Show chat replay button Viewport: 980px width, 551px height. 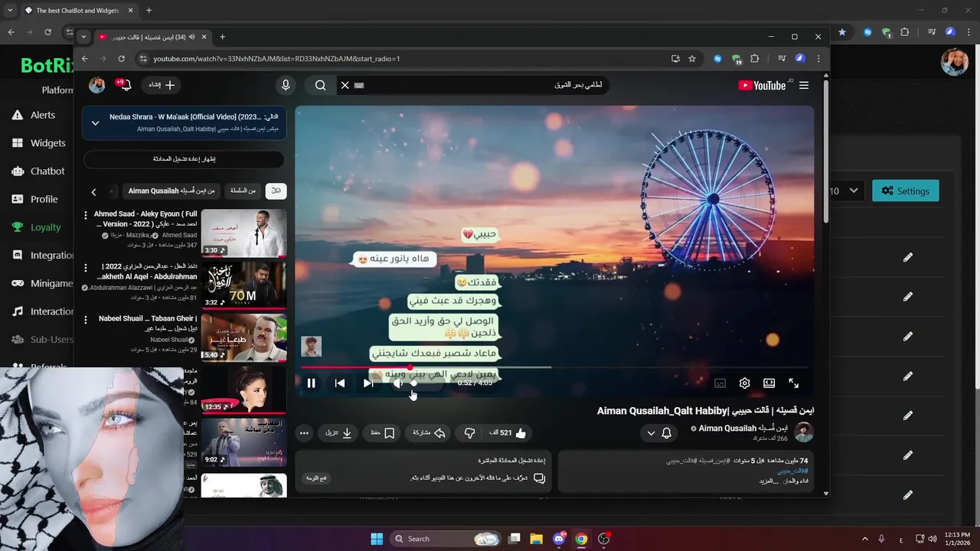(184, 159)
